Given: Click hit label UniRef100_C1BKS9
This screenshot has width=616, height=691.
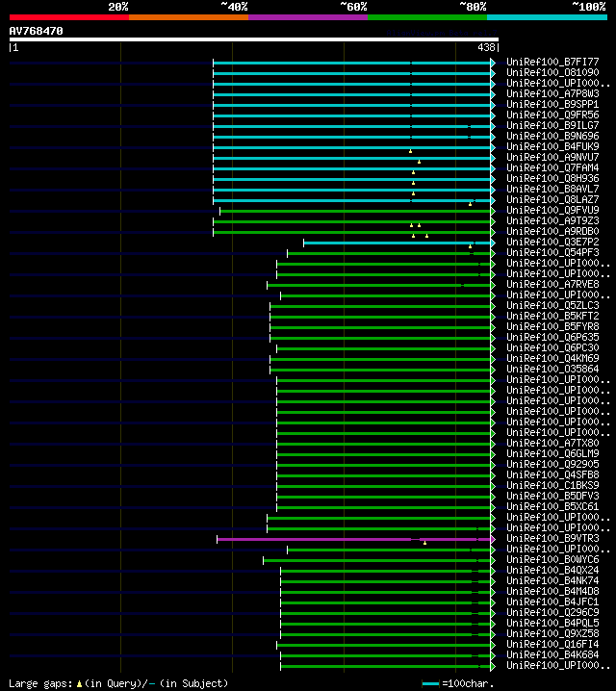Looking at the screenshot, I should pyautogui.click(x=552, y=485).
